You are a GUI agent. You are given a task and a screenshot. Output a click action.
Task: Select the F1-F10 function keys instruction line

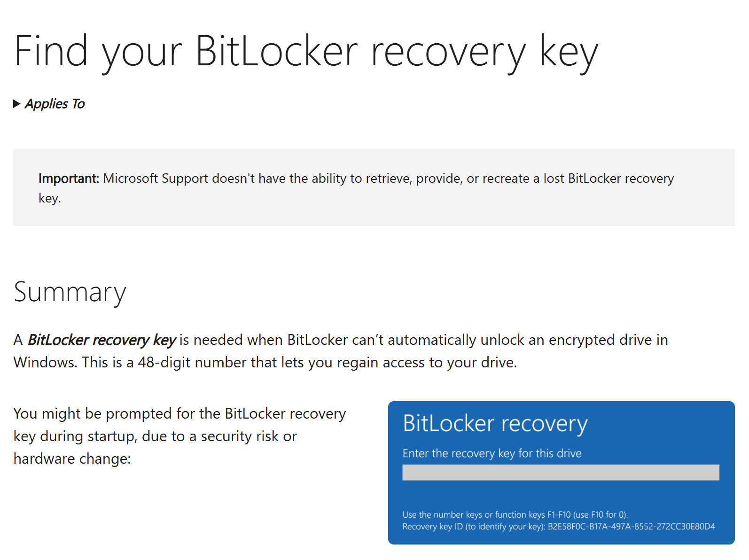click(516, 514)
